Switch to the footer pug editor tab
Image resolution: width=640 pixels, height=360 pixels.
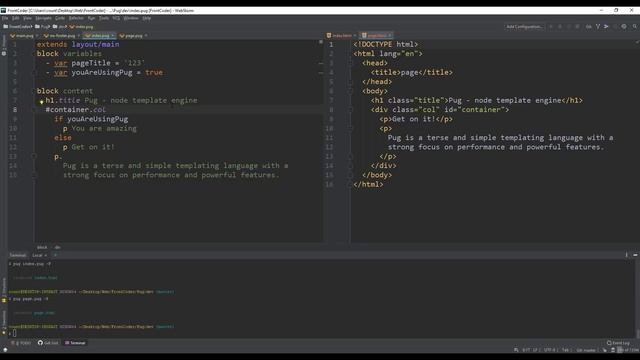[62, 36]
